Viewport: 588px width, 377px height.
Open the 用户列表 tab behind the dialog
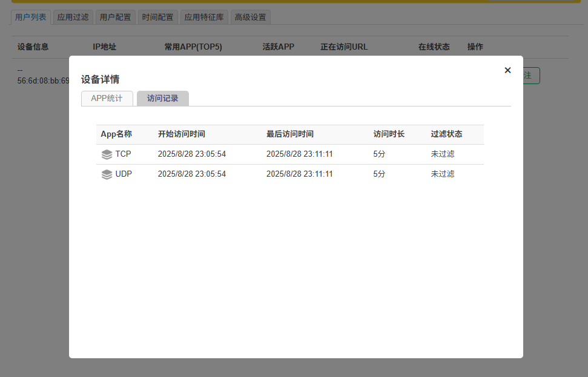coord(31,17)
